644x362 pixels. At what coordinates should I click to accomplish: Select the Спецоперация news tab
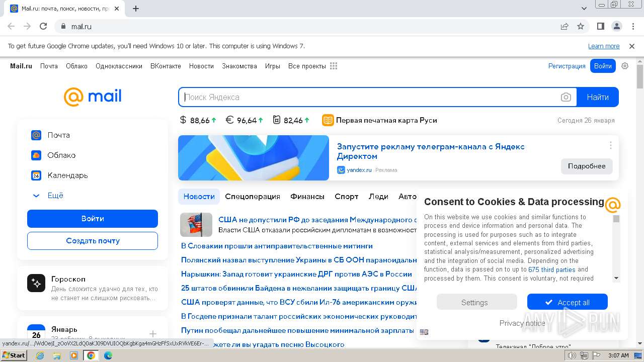pyautogui.click(x=253, y=197)
